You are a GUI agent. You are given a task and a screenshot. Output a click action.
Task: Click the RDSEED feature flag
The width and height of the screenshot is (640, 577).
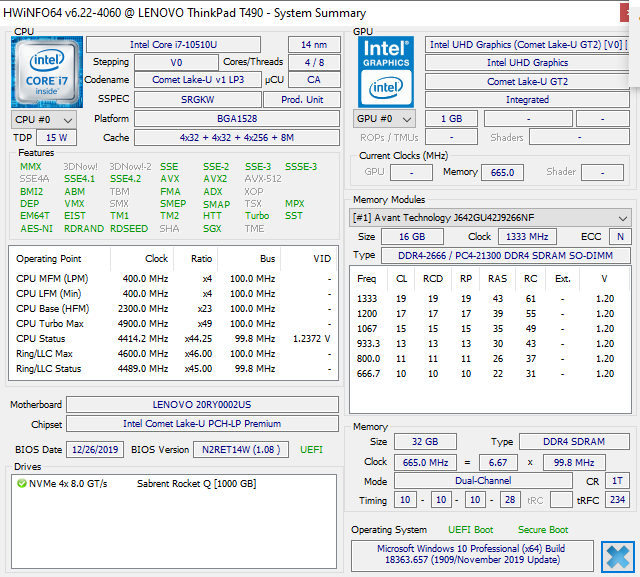129,229
